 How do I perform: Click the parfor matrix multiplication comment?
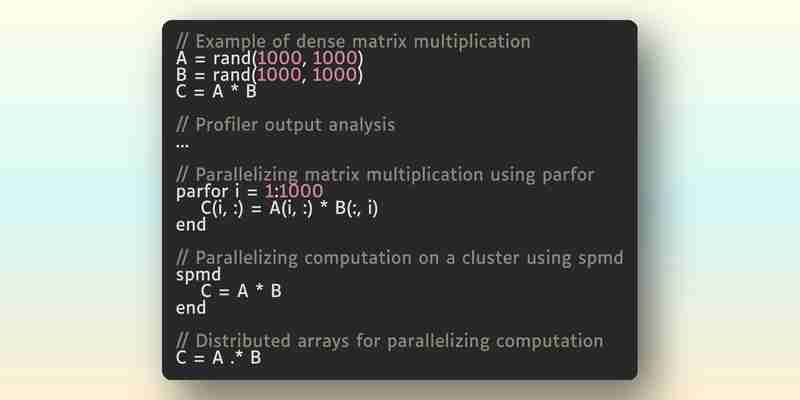point(385,175)
